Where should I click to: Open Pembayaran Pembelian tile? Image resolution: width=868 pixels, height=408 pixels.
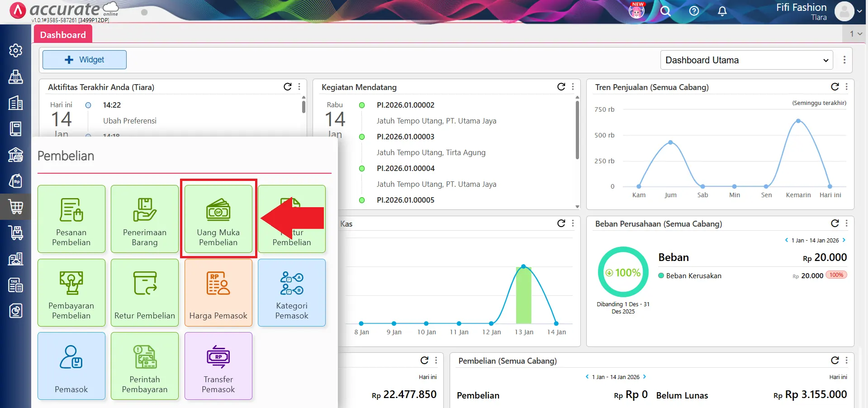(x=71, y=293)
